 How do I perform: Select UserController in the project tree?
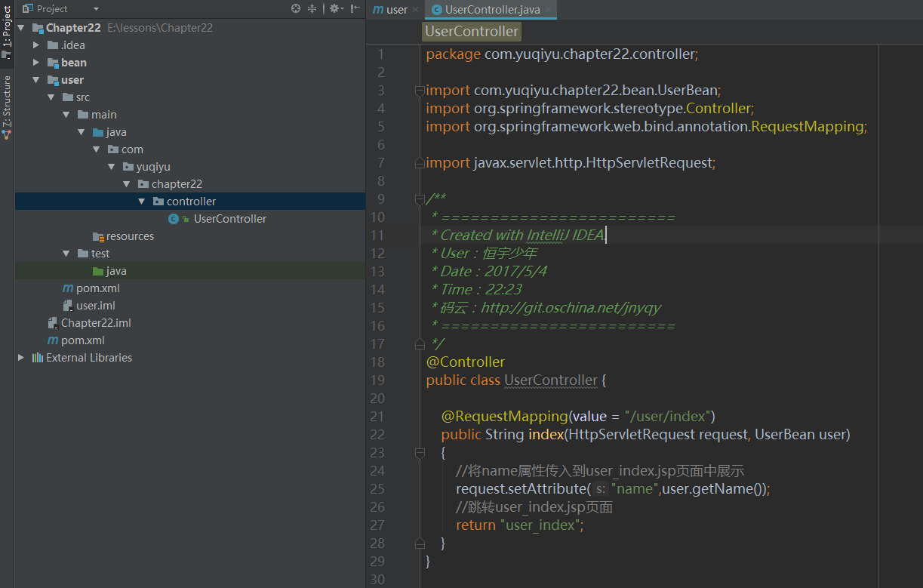(230, 219)
